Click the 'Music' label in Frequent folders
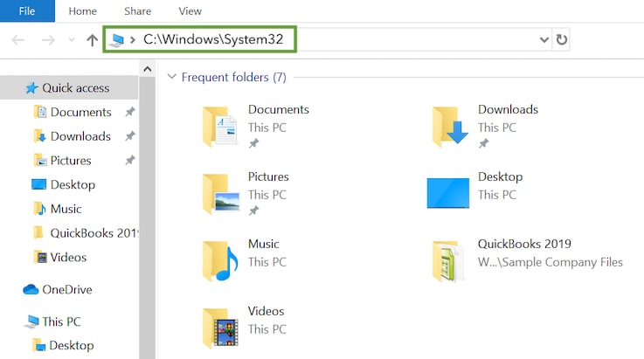Viewport: 644px width, 359px height. pyautogui.click(x=263, y=244)
